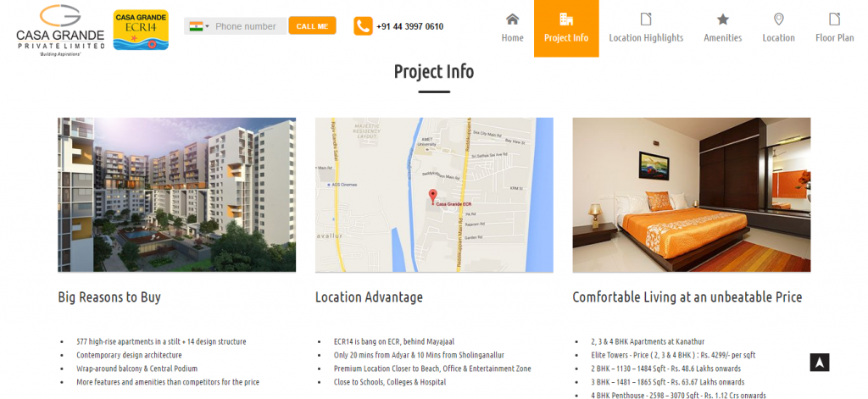The image size is (868, 399).
Task: Click the Comfortable Living at an unbeatable Price heading
Action: [687, 297]
